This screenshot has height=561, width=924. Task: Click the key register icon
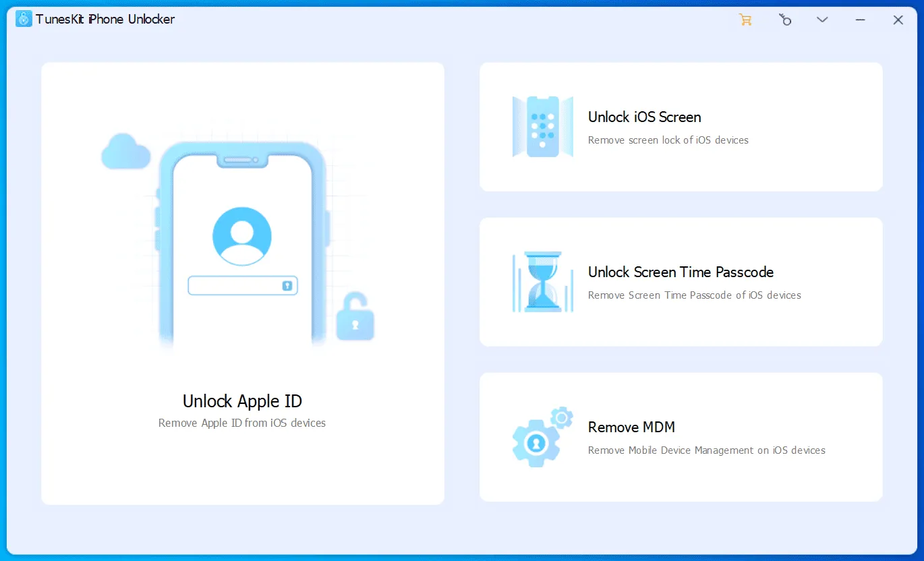pos(784,20)
